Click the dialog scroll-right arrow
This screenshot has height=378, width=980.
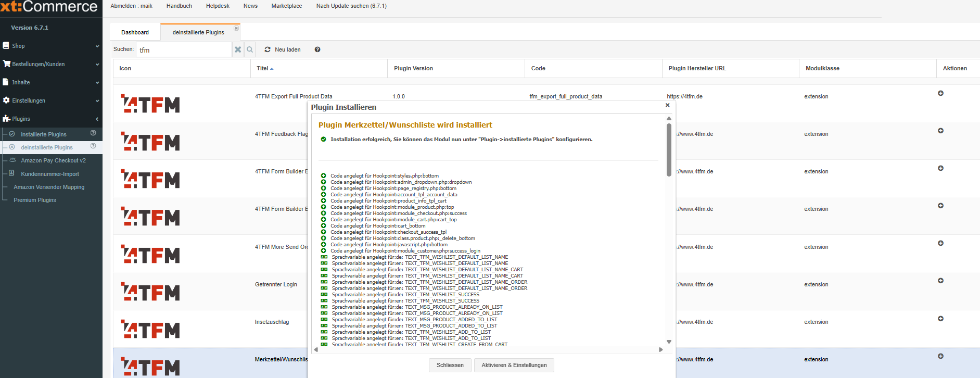pyautogui.click(x=661, y=349)
